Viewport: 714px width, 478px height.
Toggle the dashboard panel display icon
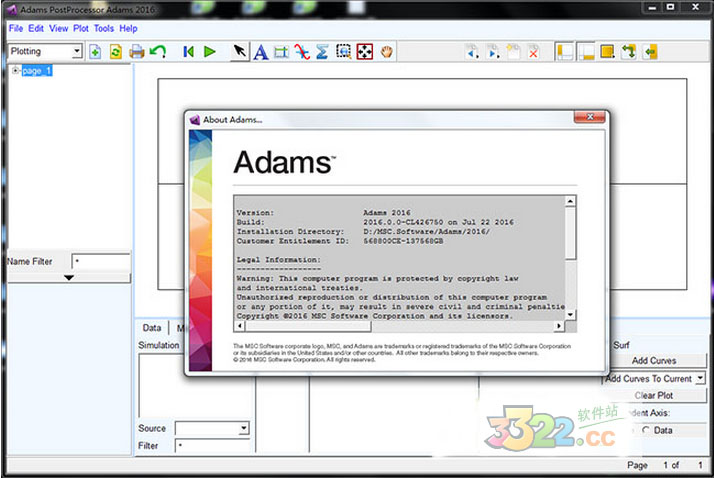coord(586,52)
